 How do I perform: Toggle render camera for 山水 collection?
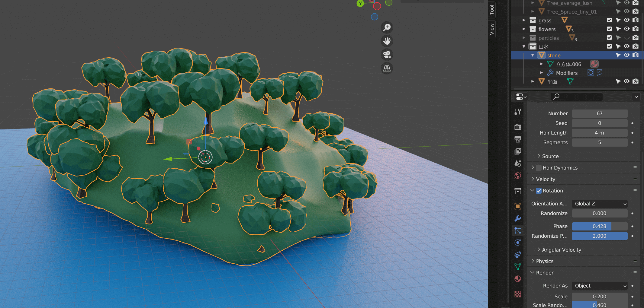(636, 46)
